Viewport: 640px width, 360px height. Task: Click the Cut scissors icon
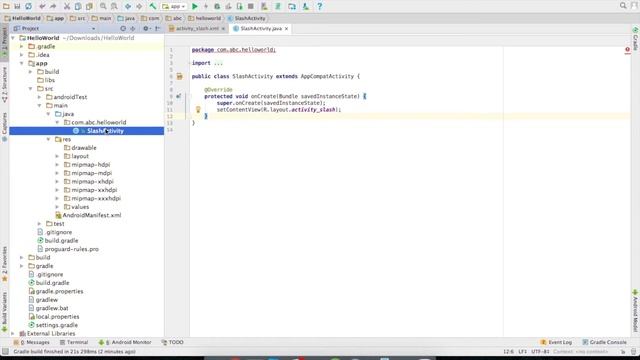pyautogui.click(x=67, y=6)
